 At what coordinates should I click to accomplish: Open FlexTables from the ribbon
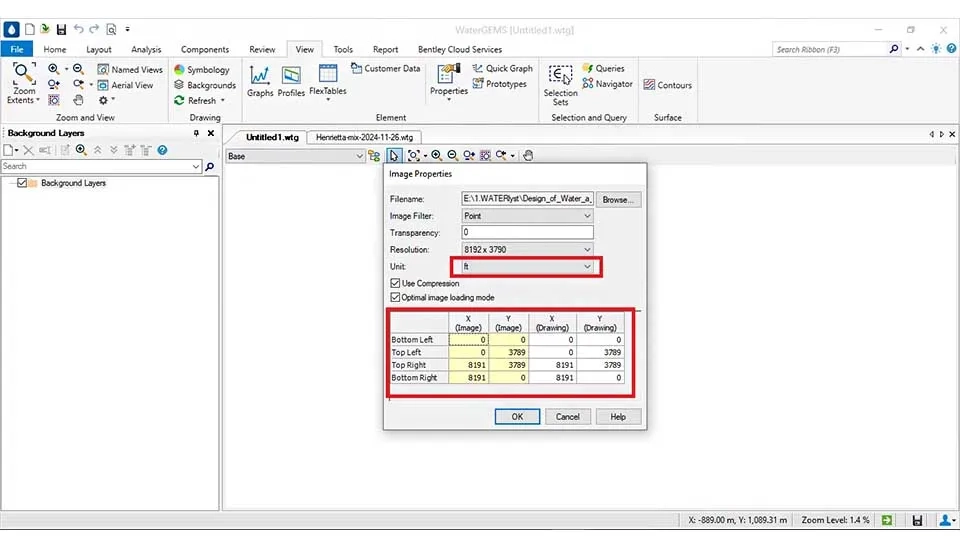tap(328, 80)
